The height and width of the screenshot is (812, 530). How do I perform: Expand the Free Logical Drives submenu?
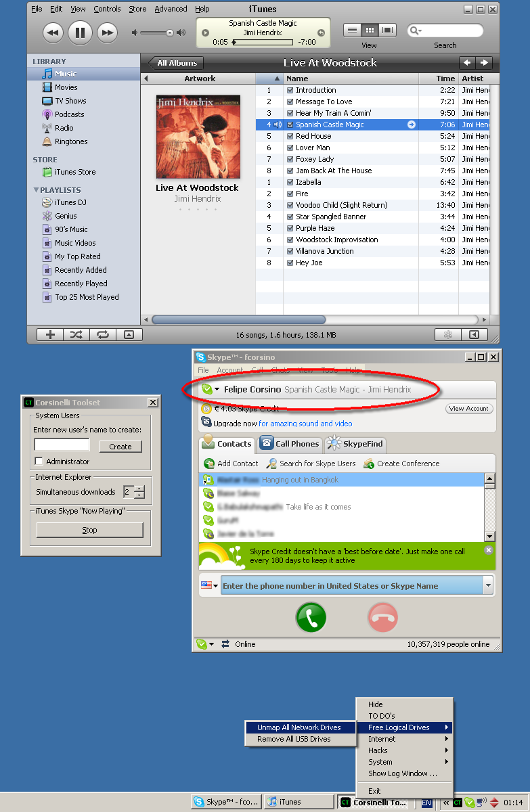(x=405, y=727)
